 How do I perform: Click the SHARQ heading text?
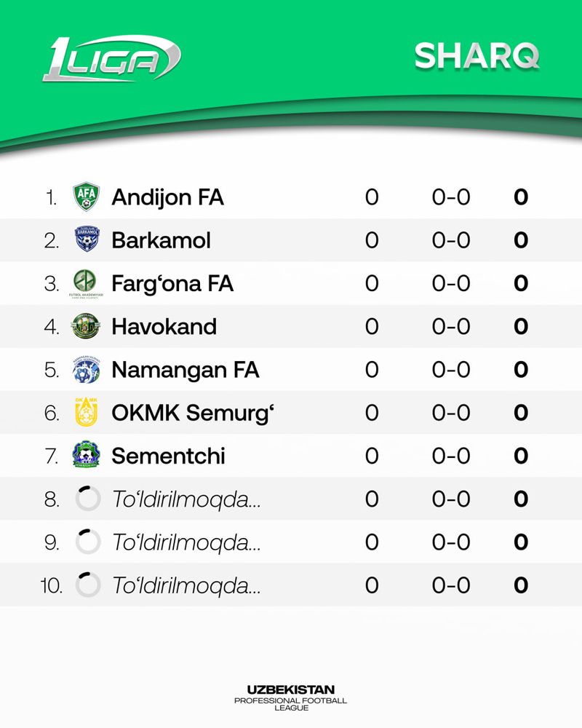[x=477, y=56]
